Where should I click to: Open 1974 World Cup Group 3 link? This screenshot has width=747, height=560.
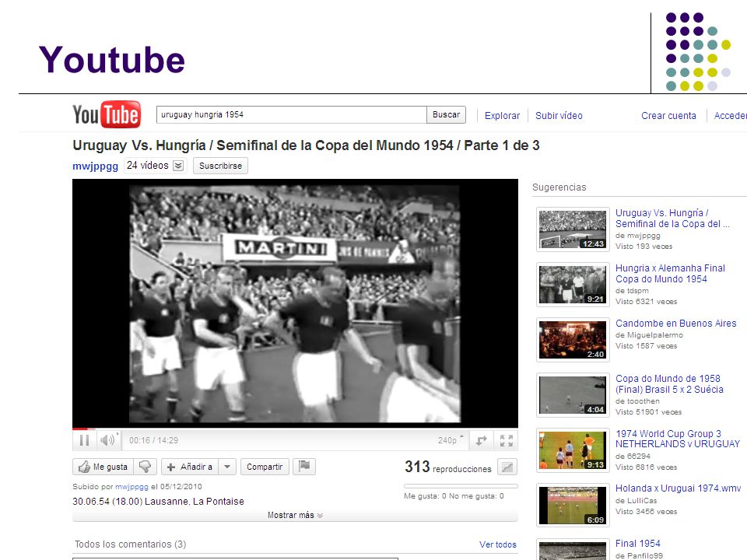(678, 439)
